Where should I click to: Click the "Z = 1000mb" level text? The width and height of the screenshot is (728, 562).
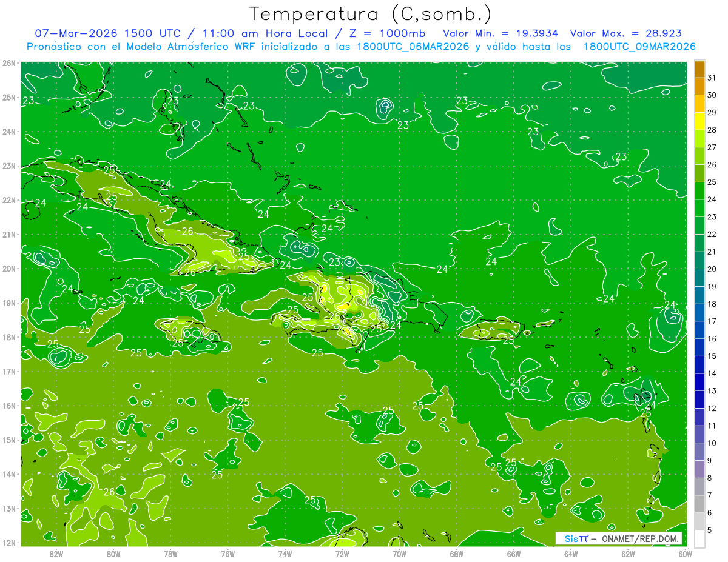click(x=385, y=33)
